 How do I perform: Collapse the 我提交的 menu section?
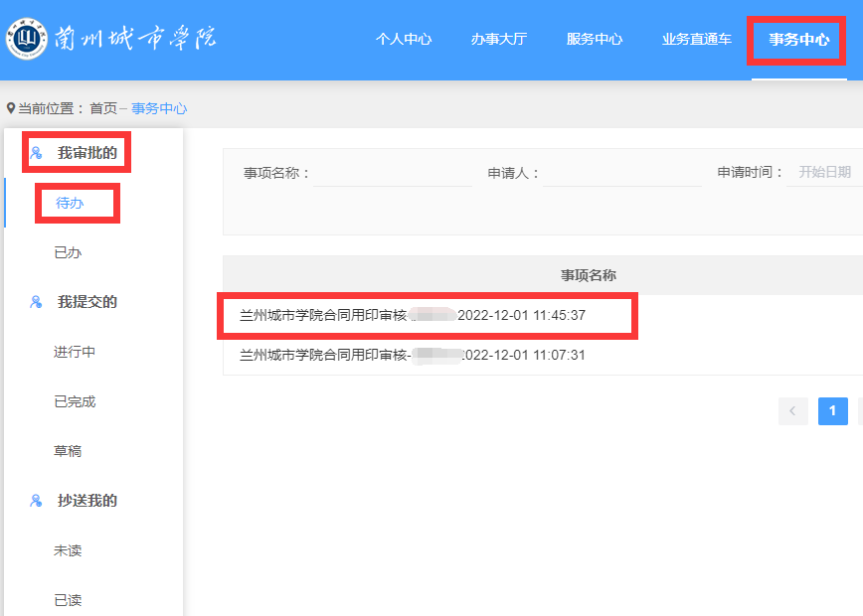[86, 302]
